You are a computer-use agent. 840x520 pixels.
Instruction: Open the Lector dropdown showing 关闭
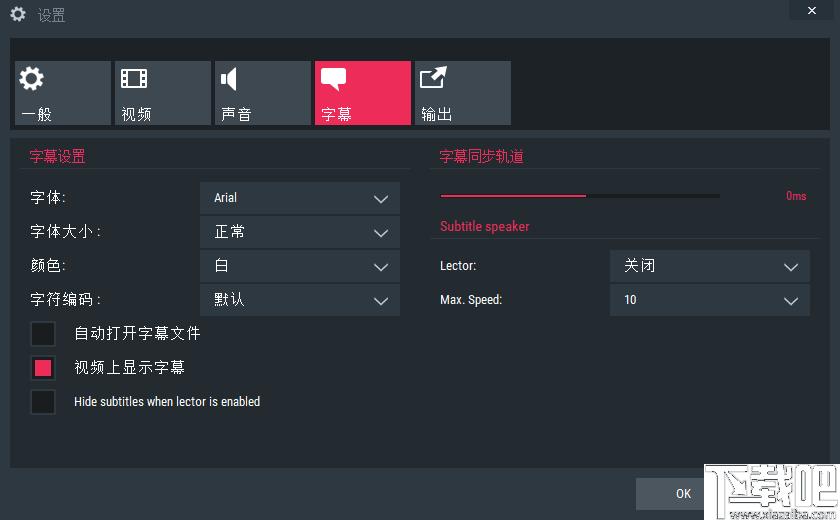tap(710, 266)
